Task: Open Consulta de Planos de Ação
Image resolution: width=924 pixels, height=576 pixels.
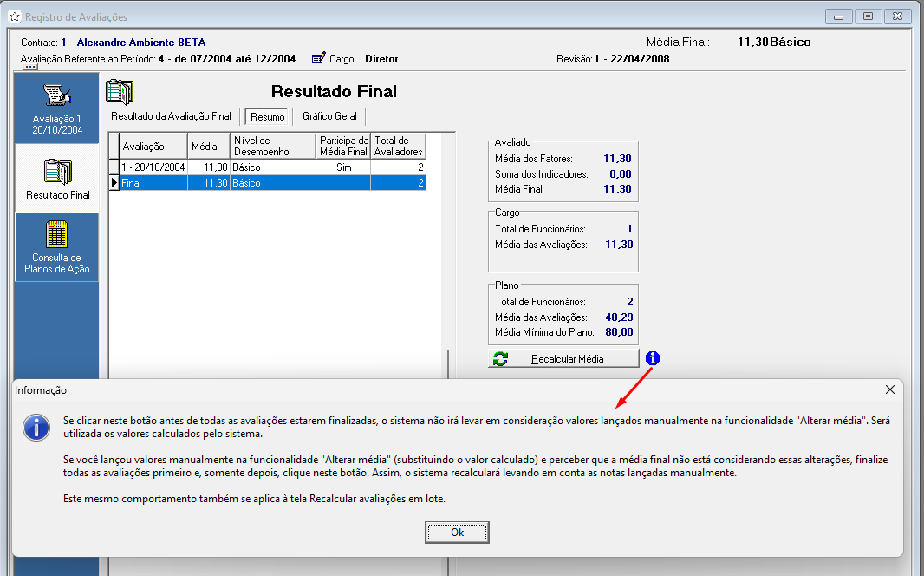Action: pyautogui.click(x=57, y=249)
